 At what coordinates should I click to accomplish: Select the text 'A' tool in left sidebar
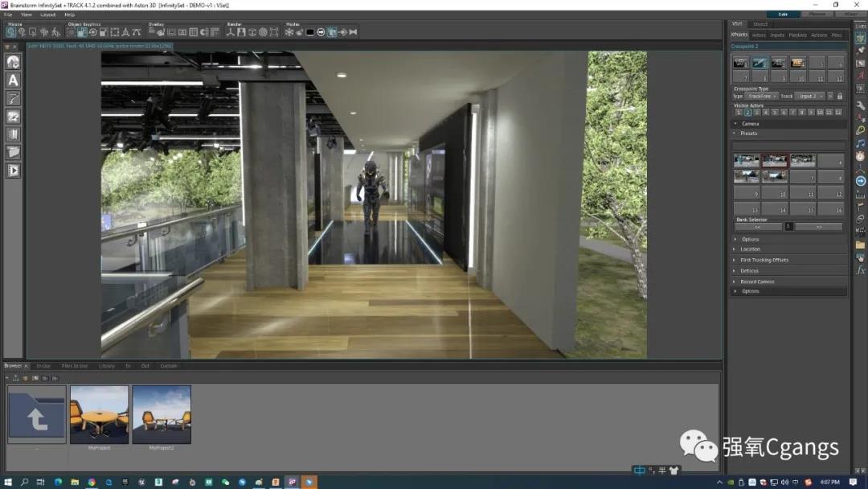tap(13, 80)
